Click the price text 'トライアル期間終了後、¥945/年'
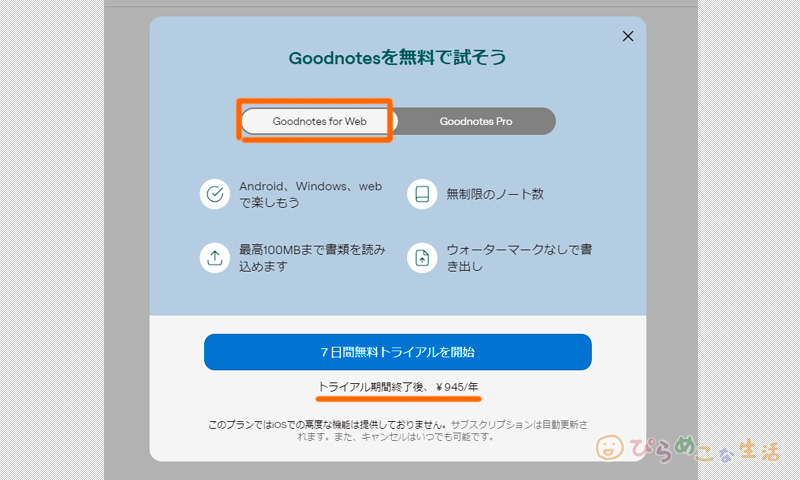The image size is (800, 480). (x=398, y=387)
